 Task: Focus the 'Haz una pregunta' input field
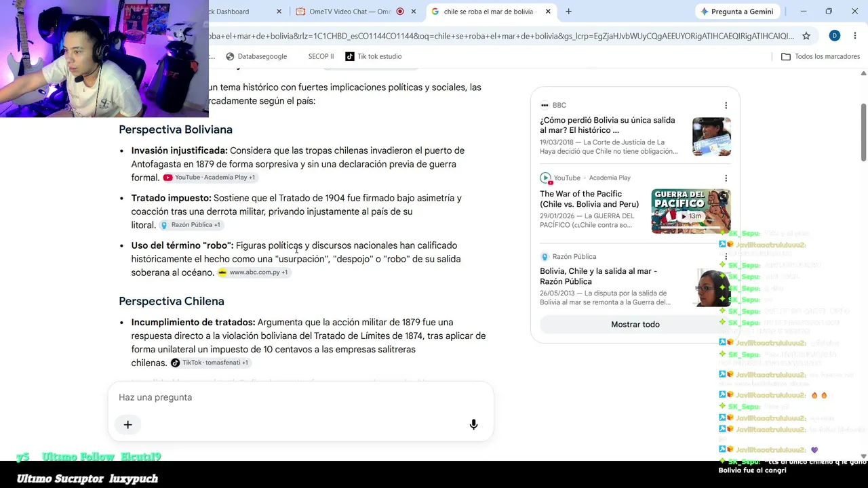[300, 397]
